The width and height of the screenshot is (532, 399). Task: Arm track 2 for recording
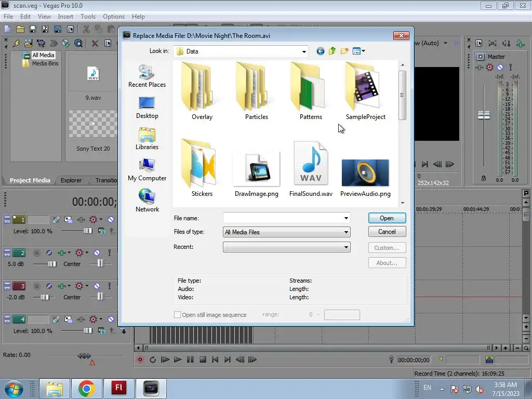(37, 253)
